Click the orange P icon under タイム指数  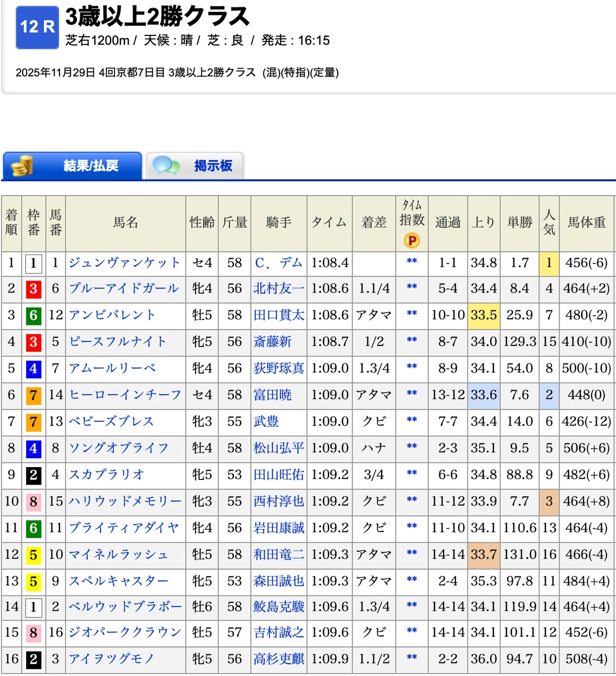click(412, 240)
